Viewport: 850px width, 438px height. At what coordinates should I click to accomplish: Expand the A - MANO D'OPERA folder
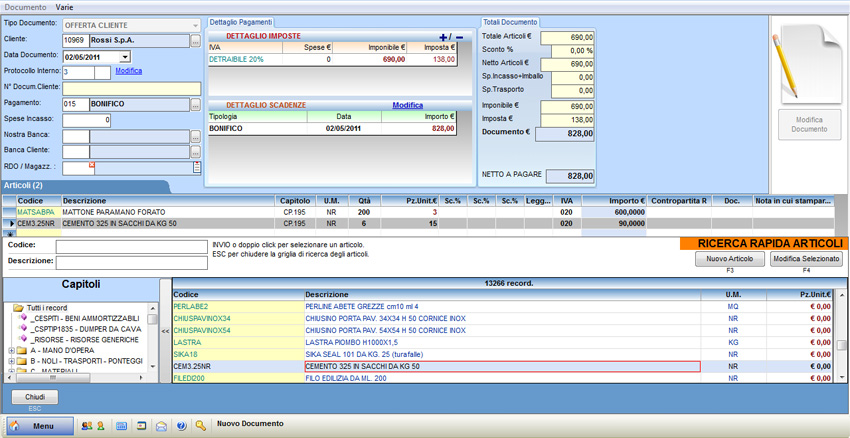[11, 351]
